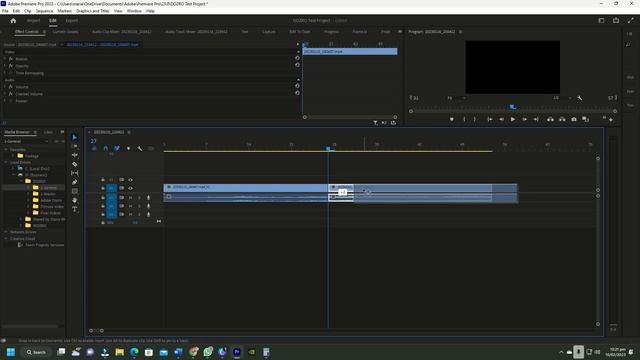Select the Type tool

coord(74,209)
